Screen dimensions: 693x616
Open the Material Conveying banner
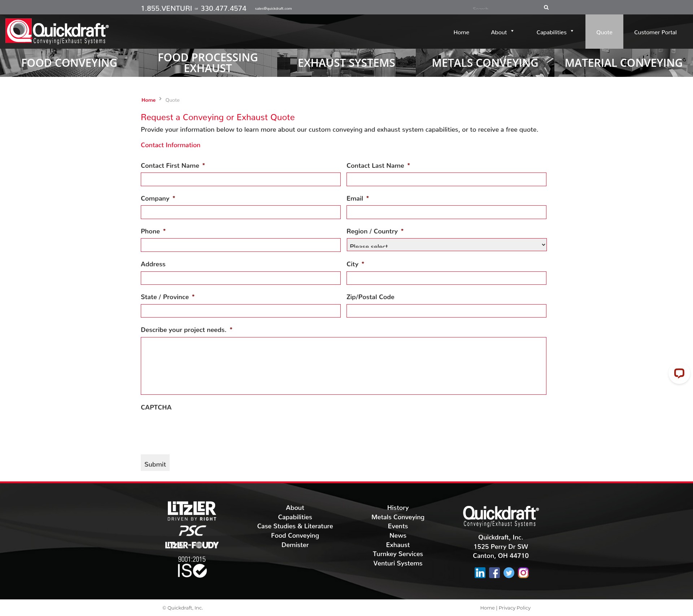[624, 63]
